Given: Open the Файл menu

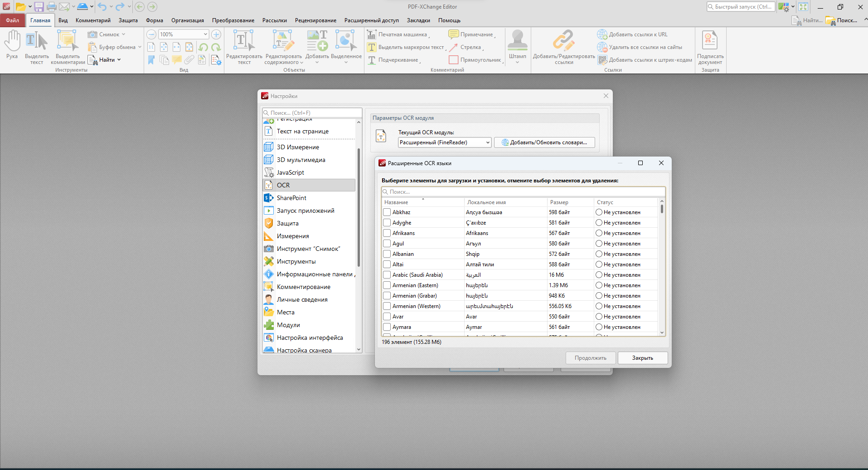Looking at the screenshot, I should [x=13, y=20].
